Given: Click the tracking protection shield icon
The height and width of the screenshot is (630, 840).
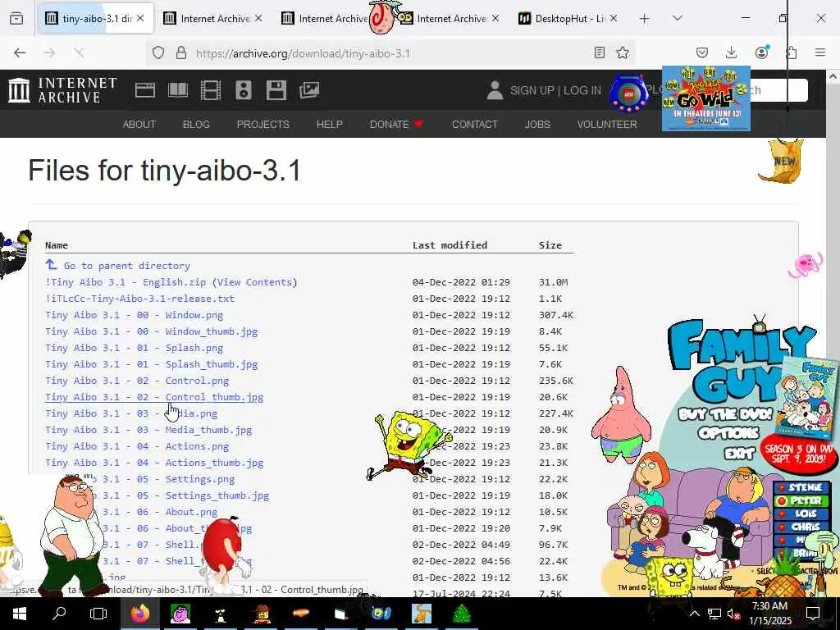Looking at the screenshot, I should click(158, 53).
